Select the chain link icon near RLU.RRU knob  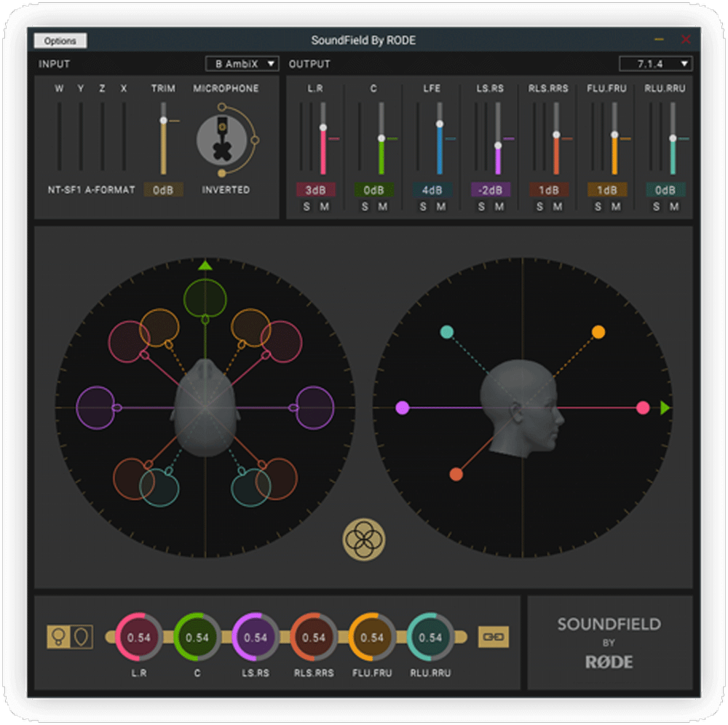pyautogui.click(x=494, y=637)
